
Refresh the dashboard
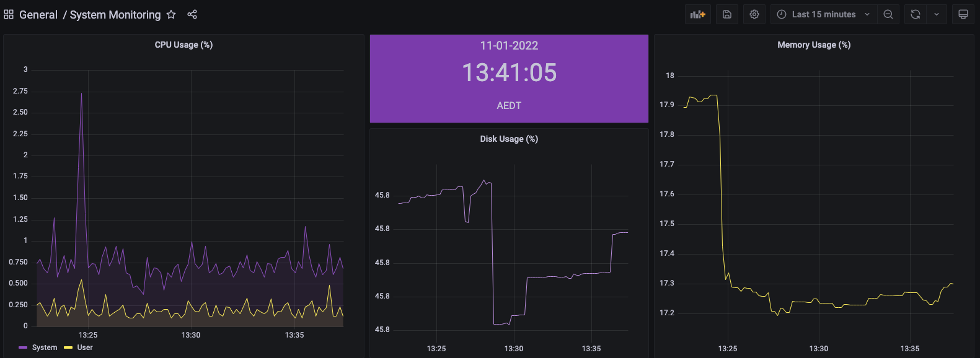[916, 14]
